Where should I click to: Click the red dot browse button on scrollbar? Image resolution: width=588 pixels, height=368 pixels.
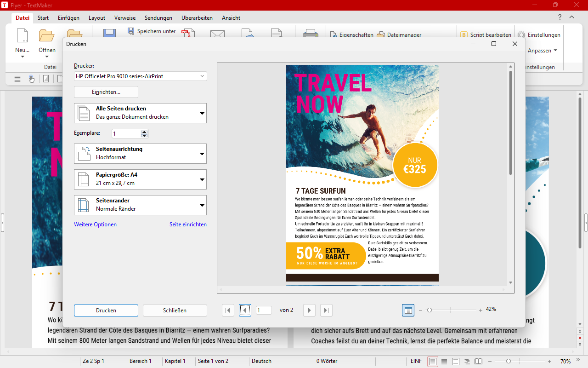point(580,338)
